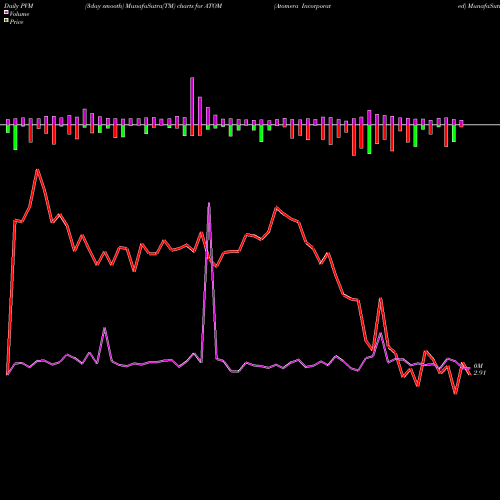The image size is (500, 500).
Task: Click the purple volume line spike peak
Action: 209,203
